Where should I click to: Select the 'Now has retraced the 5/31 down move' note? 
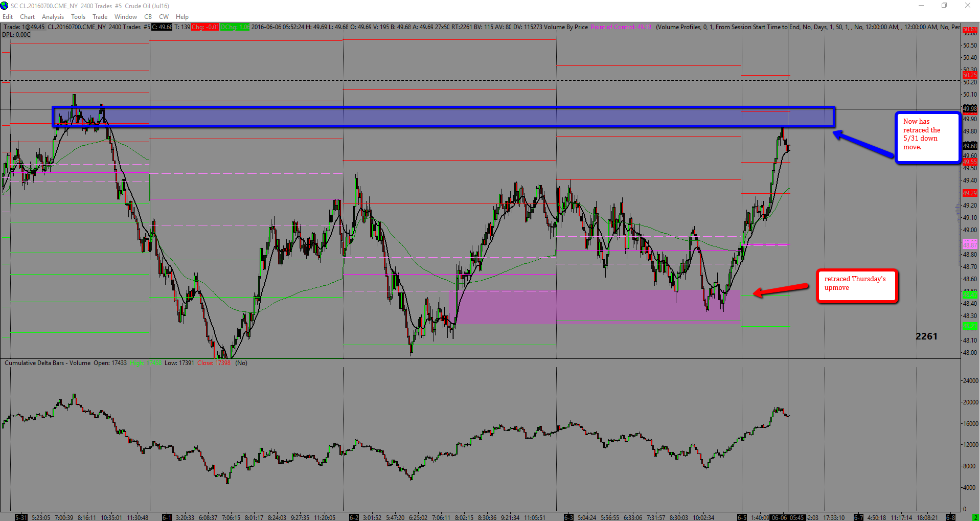tap(927, 138)
